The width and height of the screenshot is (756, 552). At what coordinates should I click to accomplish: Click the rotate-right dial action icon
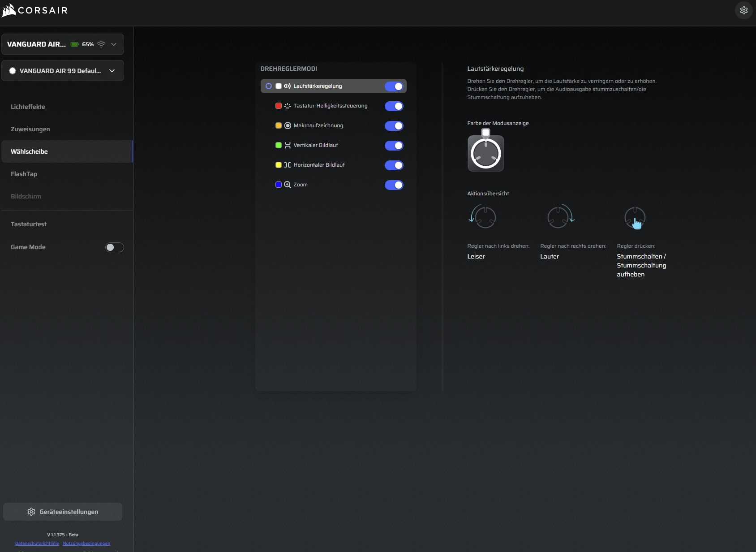[x=560, y=217]
